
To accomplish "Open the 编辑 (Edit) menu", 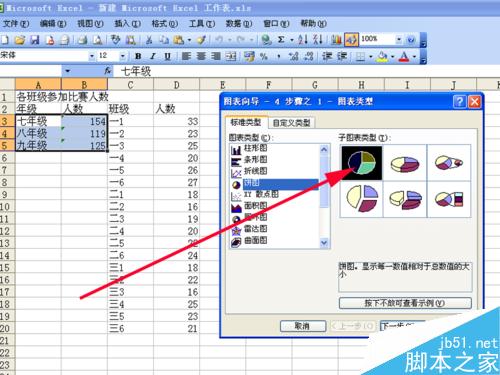I will click(53, 23).
